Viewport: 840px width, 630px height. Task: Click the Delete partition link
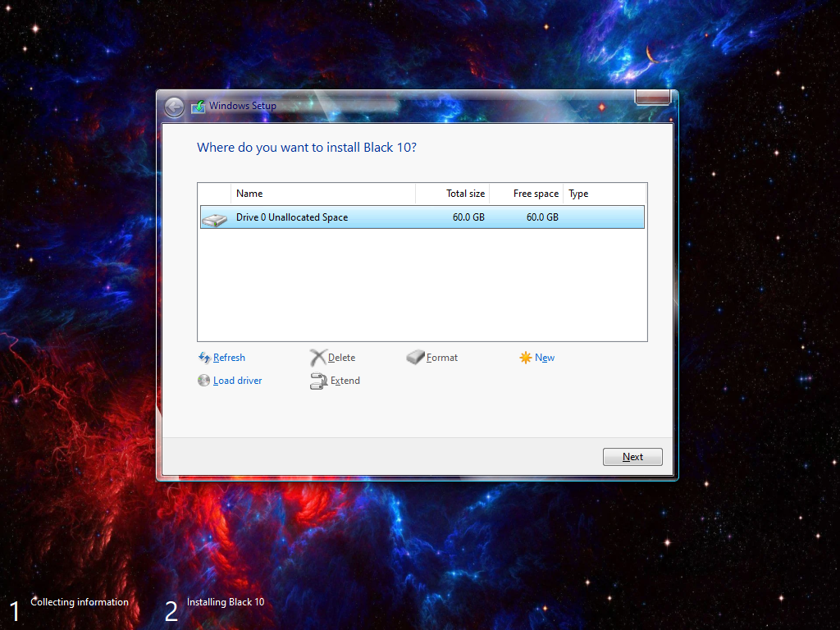341,358
